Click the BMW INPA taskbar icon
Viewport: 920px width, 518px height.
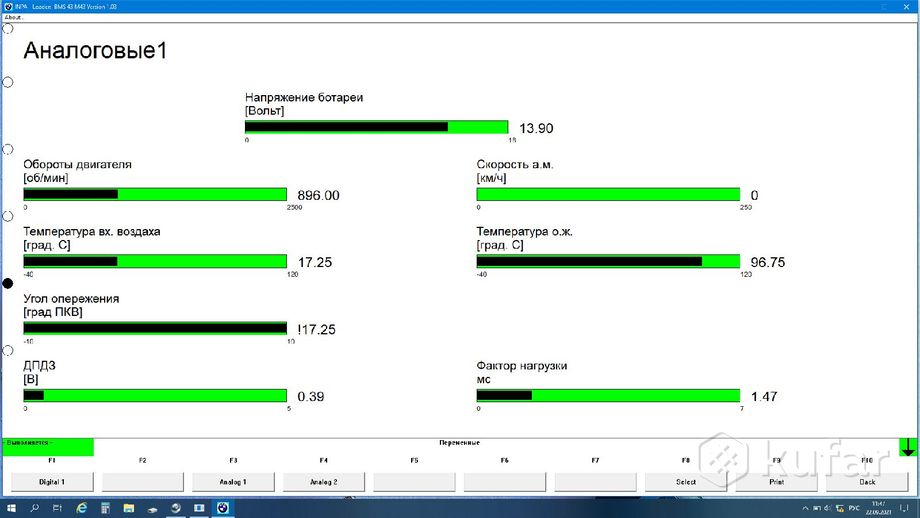pos(222,508)
